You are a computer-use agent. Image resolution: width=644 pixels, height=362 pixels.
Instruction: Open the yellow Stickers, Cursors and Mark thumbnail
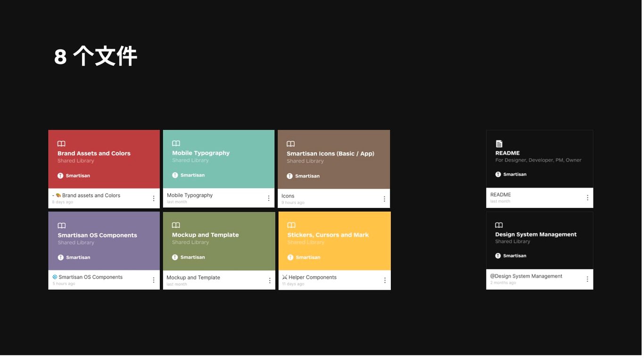click(x=335, y=241)
